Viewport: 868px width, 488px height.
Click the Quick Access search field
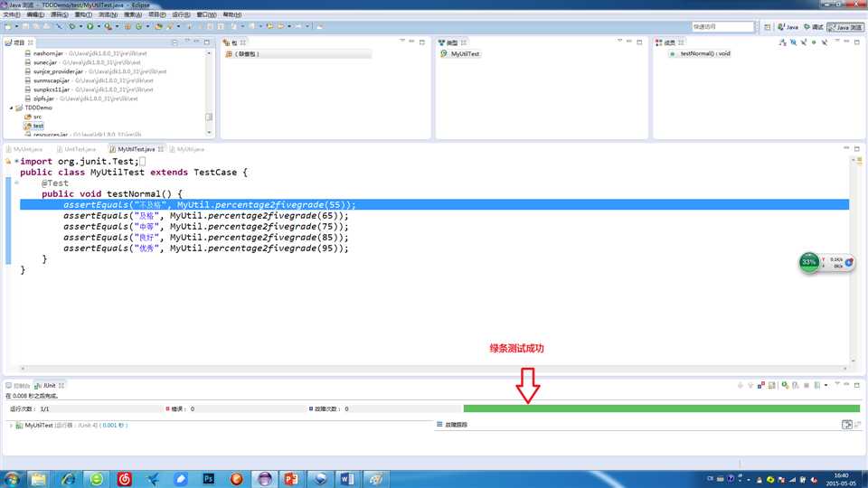click(723, 26)
